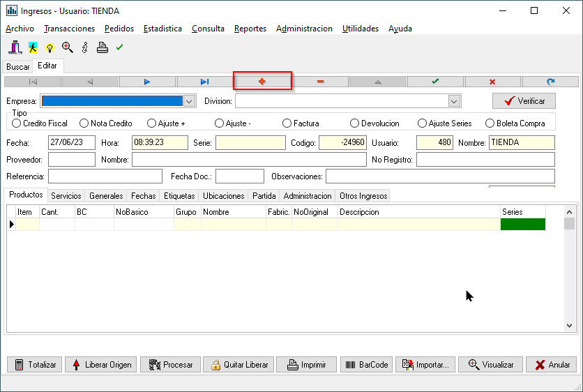583x392 pixels.
Task: Click the magnifier zoom icon in toolbar
Action: coord(68,47)
